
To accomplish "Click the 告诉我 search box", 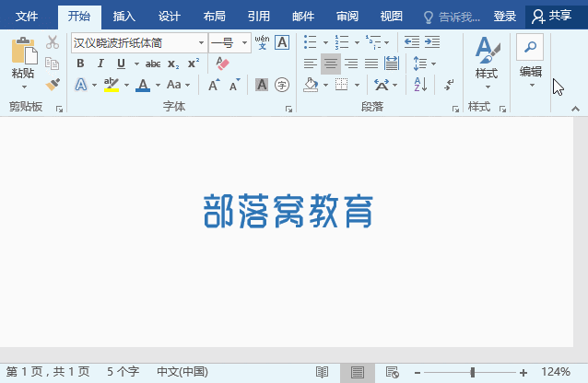I will point(452,16).
